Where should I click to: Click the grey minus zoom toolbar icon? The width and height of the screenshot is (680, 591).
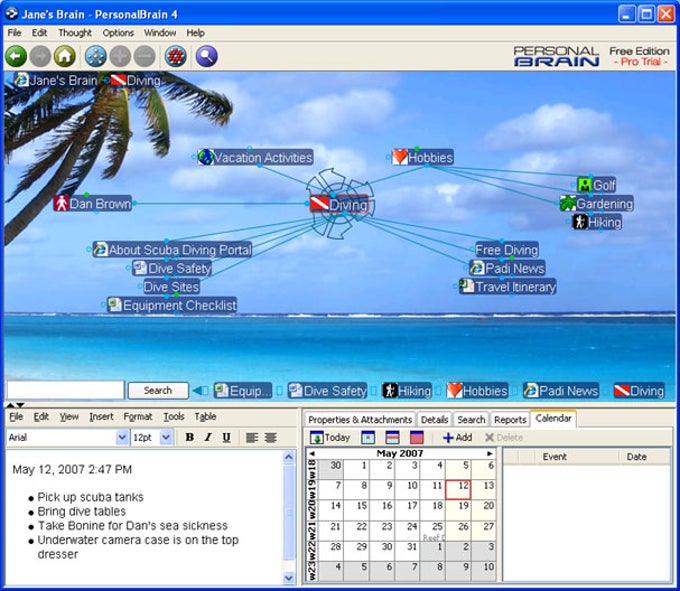[x=144, y=56]
